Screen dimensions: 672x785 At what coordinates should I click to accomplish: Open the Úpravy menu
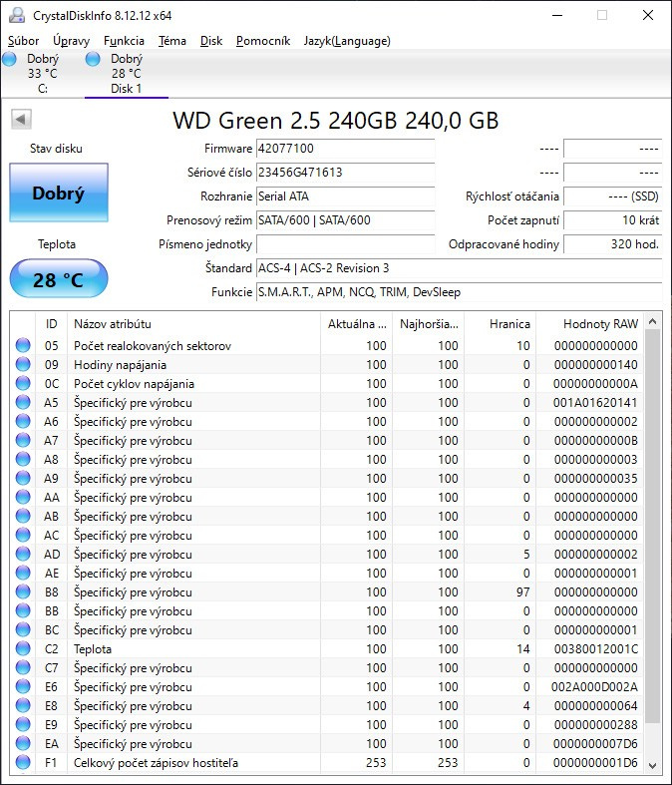coord(72,41)
